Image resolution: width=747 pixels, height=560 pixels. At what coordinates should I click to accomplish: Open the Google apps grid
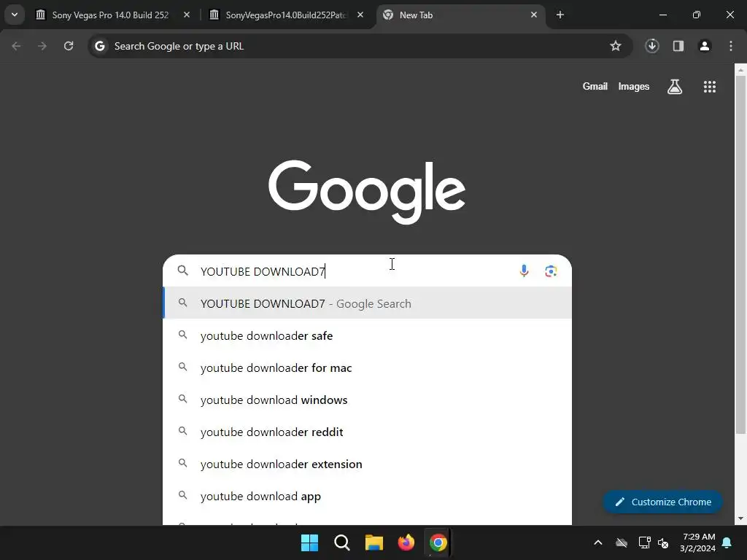(x=710, y=87)
